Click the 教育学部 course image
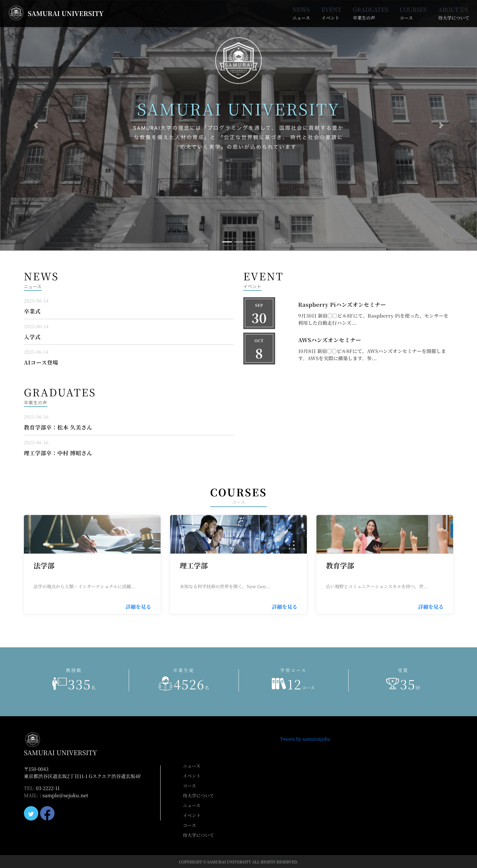477x868 pixels. 385,534
